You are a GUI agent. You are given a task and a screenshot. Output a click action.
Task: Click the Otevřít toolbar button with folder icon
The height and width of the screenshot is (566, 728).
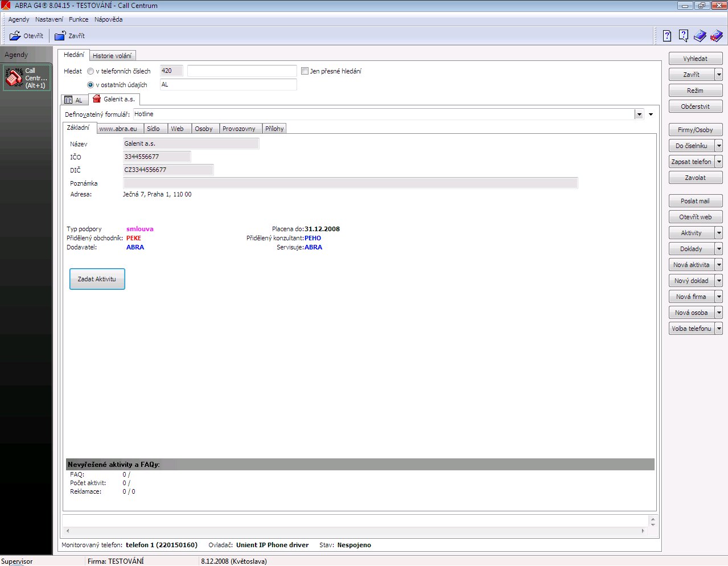[x=26, y=36]
